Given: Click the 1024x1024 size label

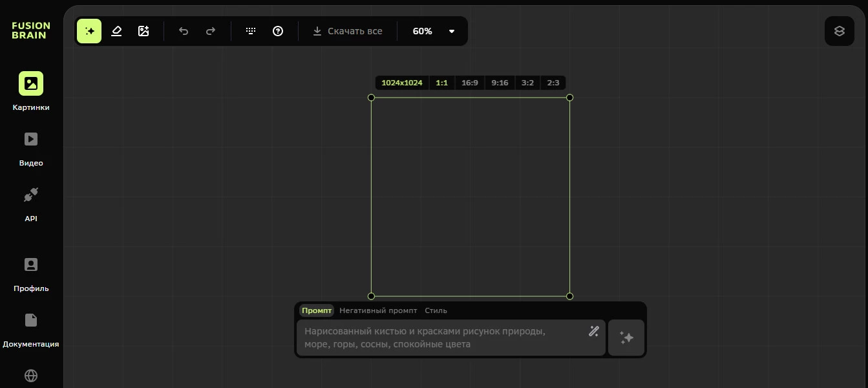Looking at the screenshot, I should click(402, 83).
